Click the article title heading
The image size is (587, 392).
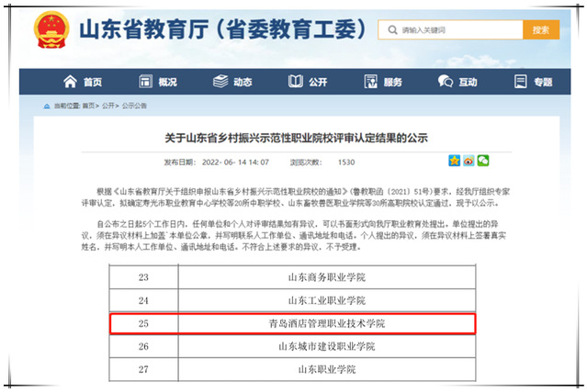point(293,137)
